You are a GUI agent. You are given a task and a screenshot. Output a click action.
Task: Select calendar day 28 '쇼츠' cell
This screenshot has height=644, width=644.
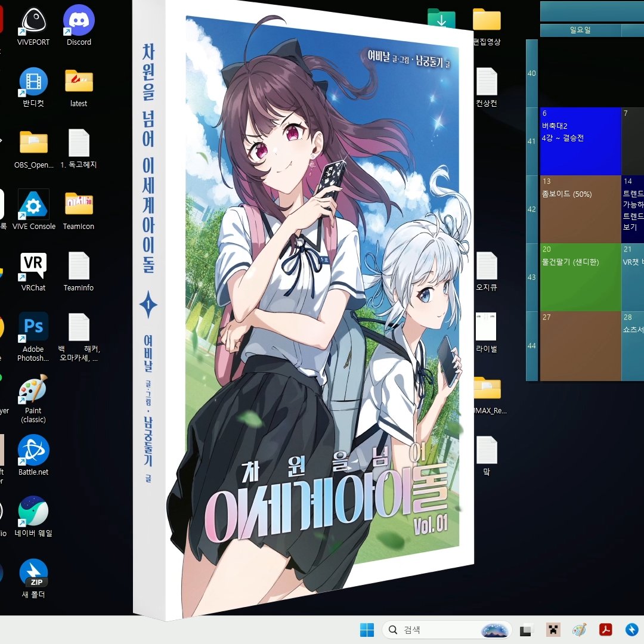pyautogui.click(x=633, y=346)
